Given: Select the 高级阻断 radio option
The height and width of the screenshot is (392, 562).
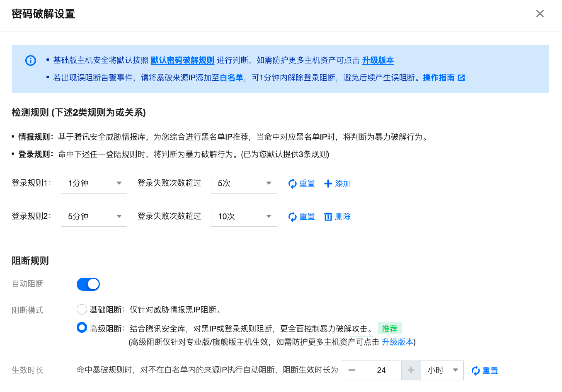Looking at the screenshot, I should click(82, 327).
